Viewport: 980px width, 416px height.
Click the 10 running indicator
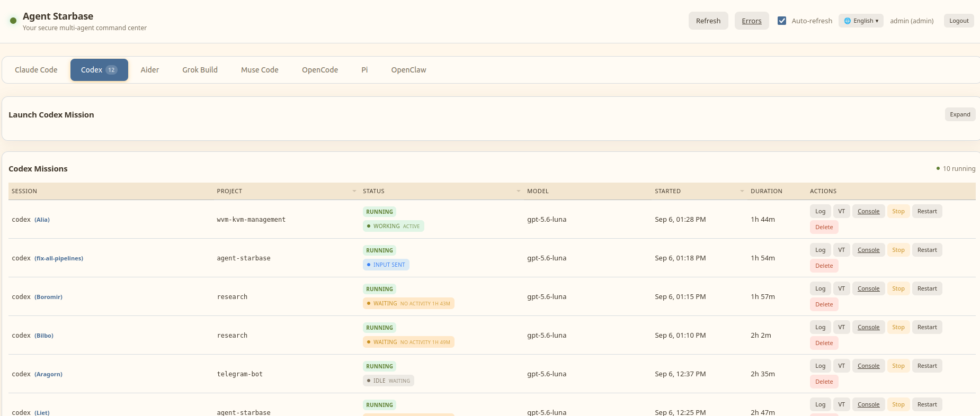coord(956,169)
